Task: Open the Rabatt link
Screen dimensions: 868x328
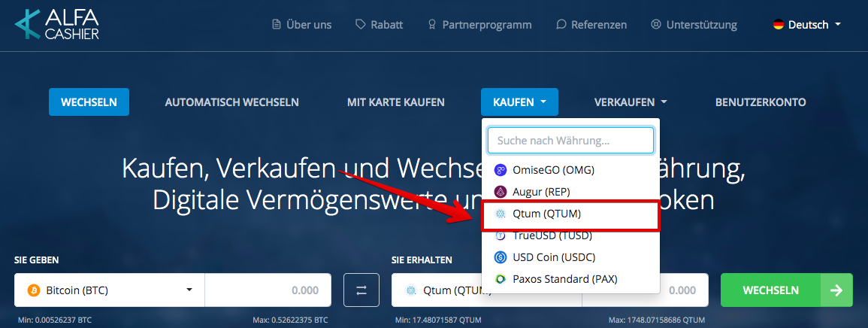Action: [x=380, y=24]
